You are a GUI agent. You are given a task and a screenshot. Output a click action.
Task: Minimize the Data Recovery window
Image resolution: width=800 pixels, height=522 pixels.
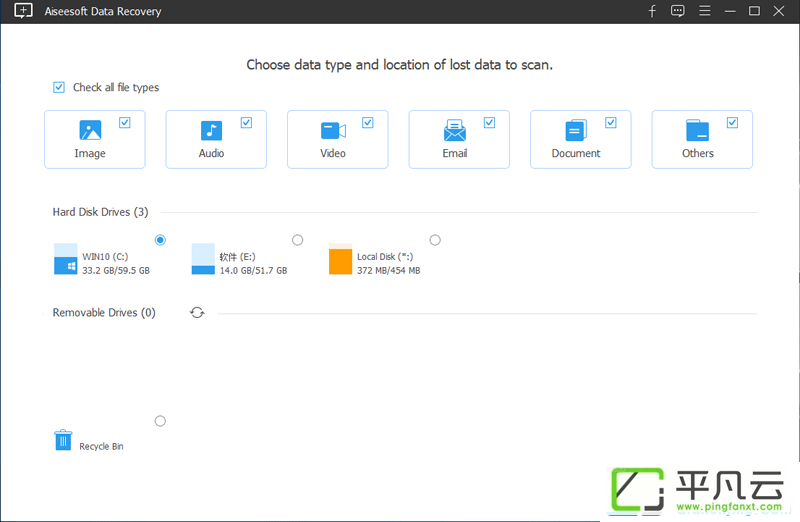click(x=730, y=11)
